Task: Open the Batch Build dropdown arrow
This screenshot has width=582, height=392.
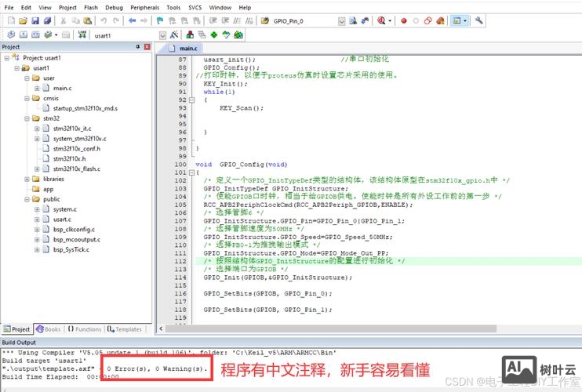Action: click(x=56, y=35)
